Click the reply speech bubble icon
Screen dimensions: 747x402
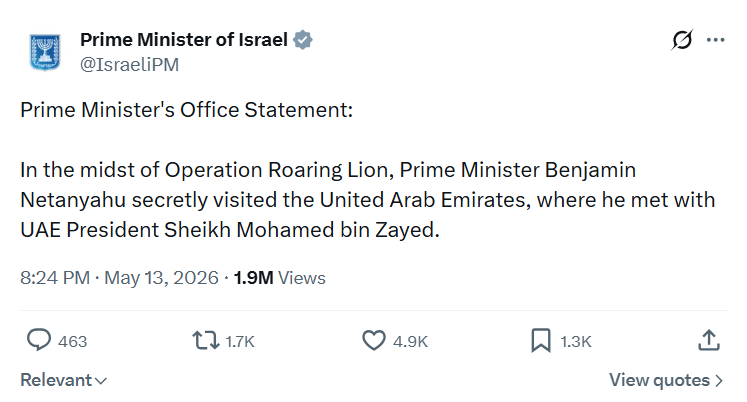39,341
